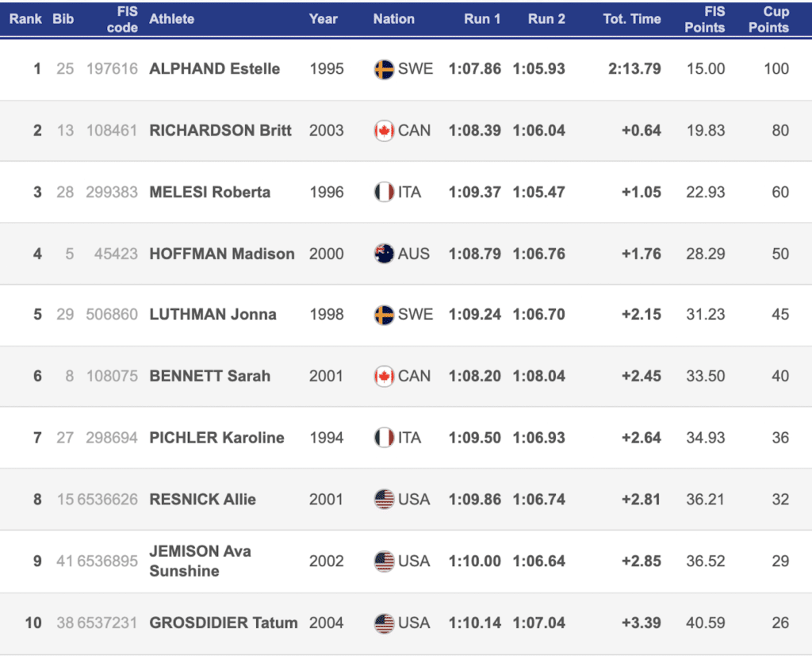
Task: Open HOFFMAN Madison's athlete page
Action: tap(221, 254)
